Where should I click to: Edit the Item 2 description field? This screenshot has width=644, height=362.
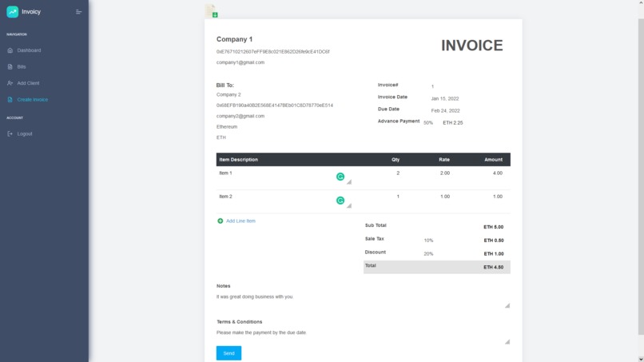tap(284, 201)
